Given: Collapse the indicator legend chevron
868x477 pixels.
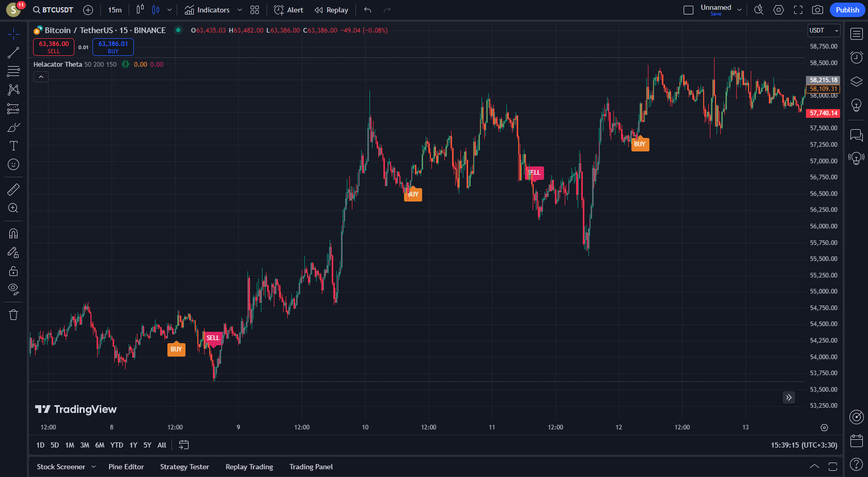Looking at the screenshot, I should pyautogui.click(x=41, y=76).
